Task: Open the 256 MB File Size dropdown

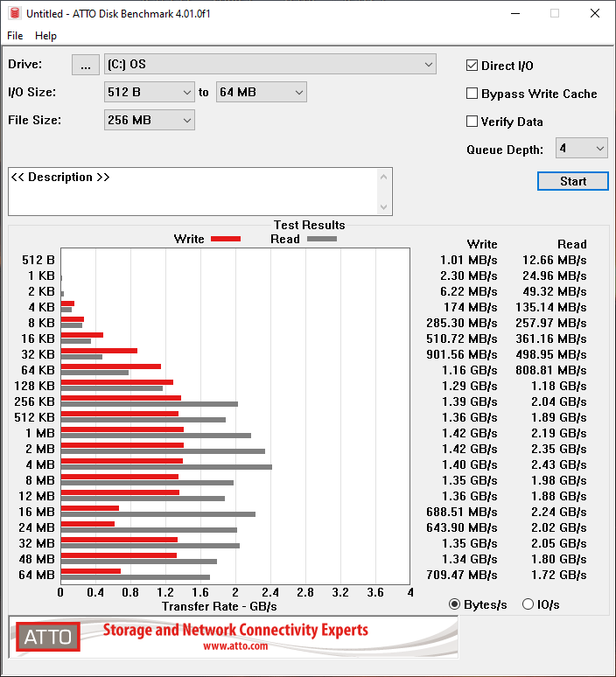Action: click(150, 120)
